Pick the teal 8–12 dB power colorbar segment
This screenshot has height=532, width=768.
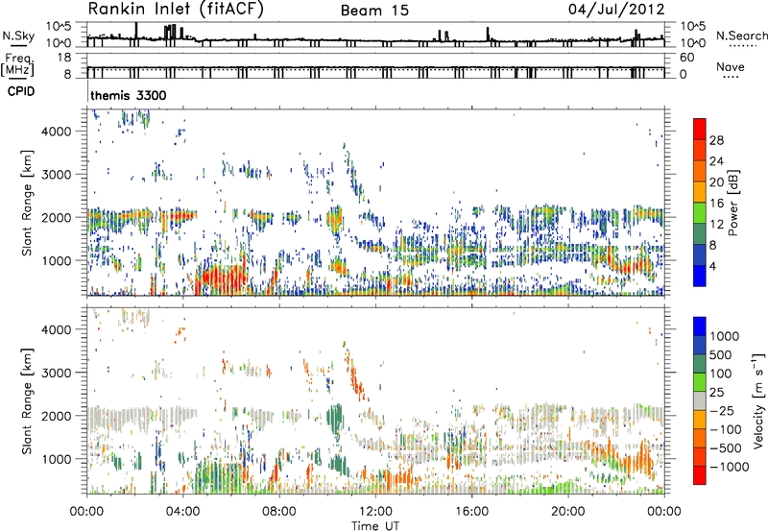tap(700, 234)
